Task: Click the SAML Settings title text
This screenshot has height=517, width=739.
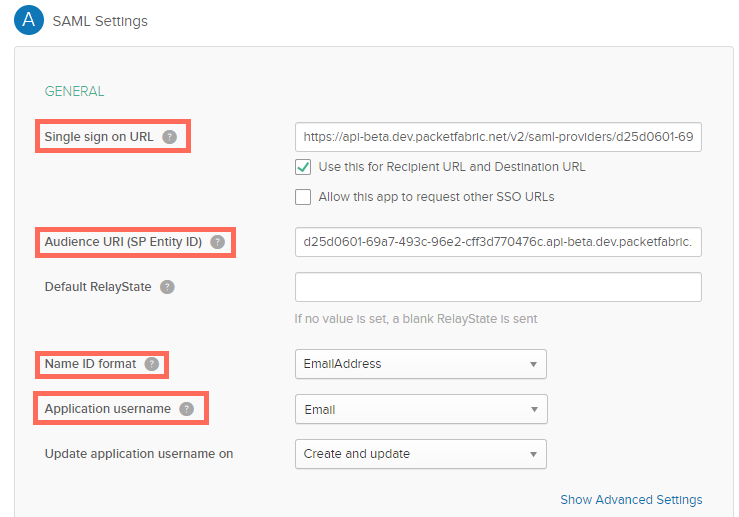Action: 100,21
